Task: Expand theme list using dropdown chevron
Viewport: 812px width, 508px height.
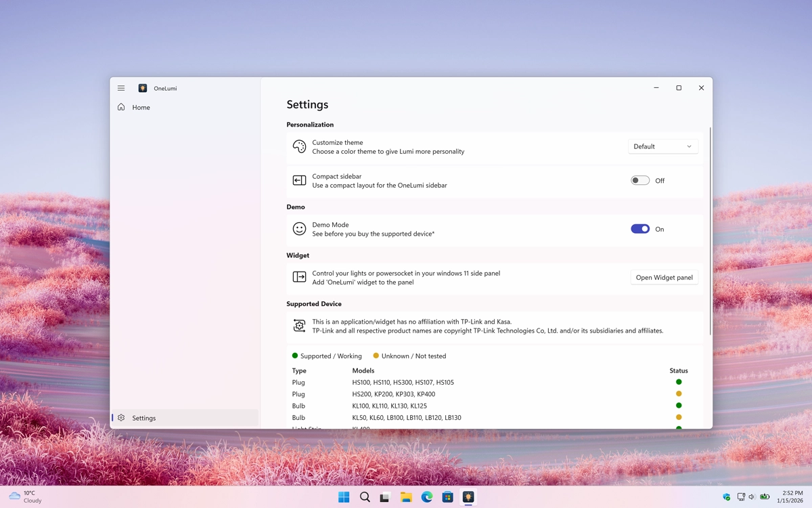Action: [x=689, y=146]
